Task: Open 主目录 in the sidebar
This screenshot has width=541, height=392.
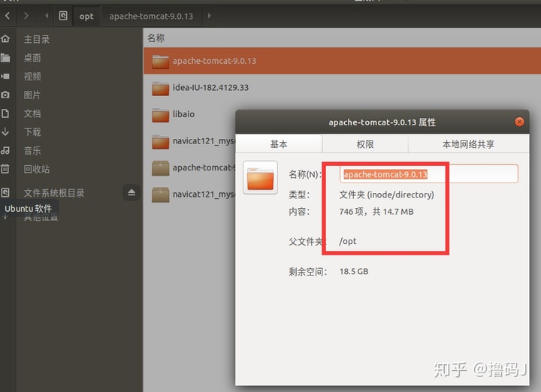Action: [x=37, y=39]
